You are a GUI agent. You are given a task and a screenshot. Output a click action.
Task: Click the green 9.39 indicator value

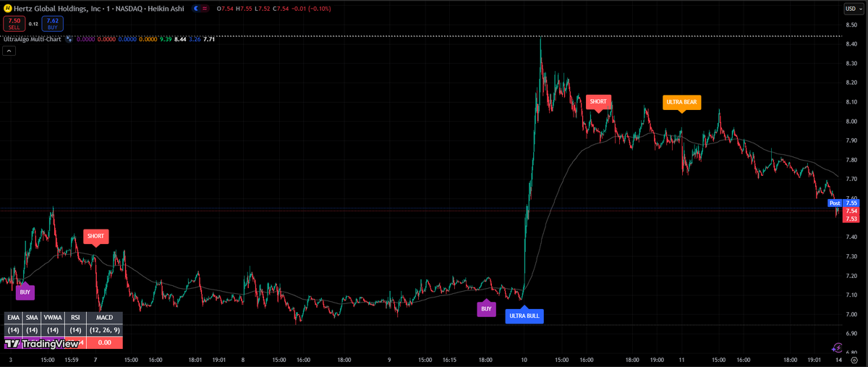point(166,39)
